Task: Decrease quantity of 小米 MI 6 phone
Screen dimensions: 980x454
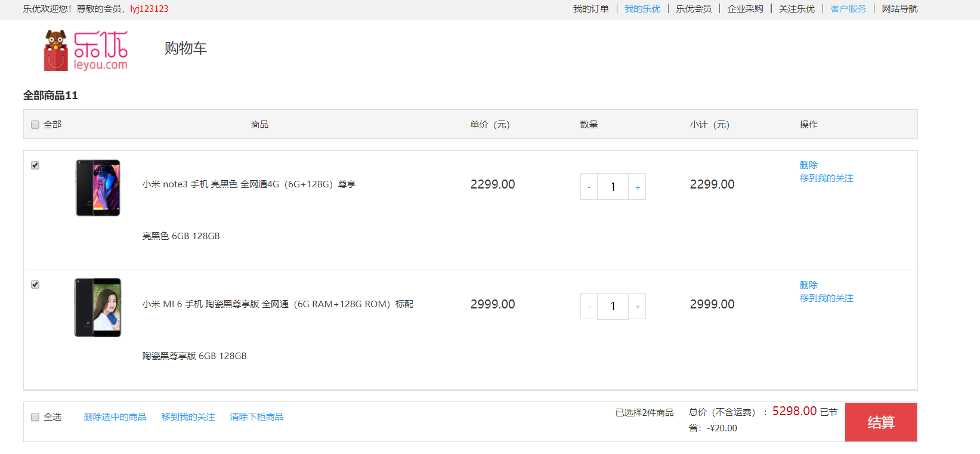Action: [x=589, y=306]
